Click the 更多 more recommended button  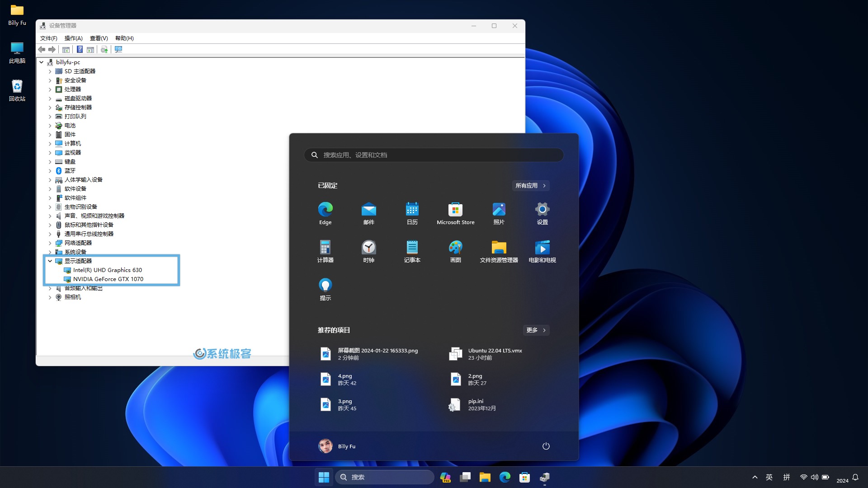point(536,330)
